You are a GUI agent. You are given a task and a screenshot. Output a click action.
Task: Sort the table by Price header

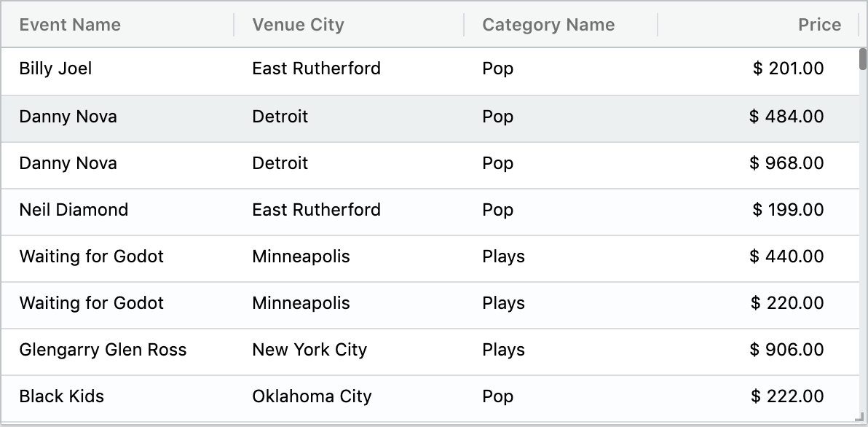pyautogui.click(x=819, y=25)
